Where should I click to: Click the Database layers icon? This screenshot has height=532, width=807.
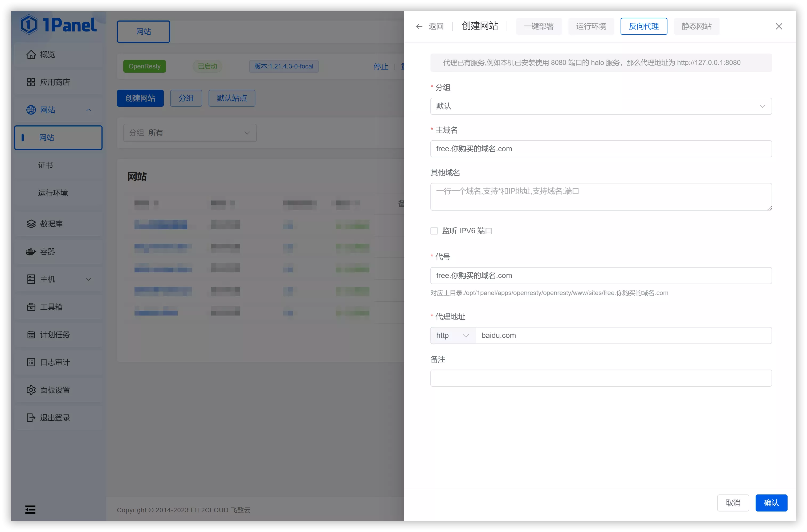coord(31,224)
